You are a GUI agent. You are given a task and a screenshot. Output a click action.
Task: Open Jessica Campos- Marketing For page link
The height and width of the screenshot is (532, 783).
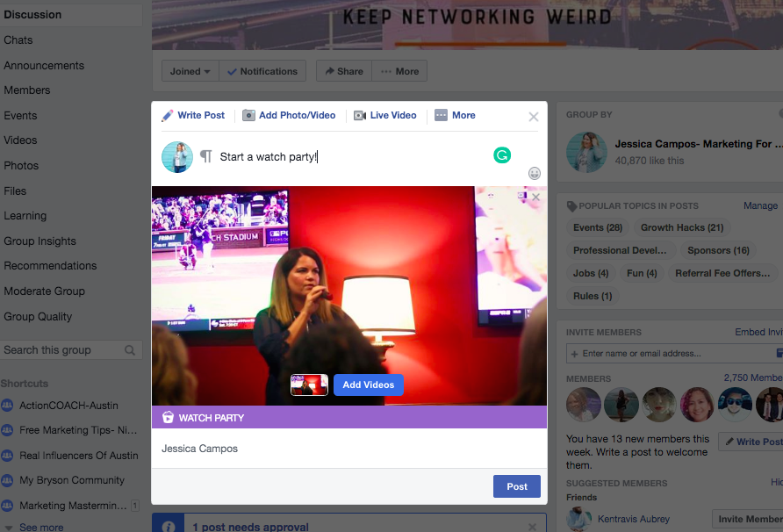(x=699, y=144)
